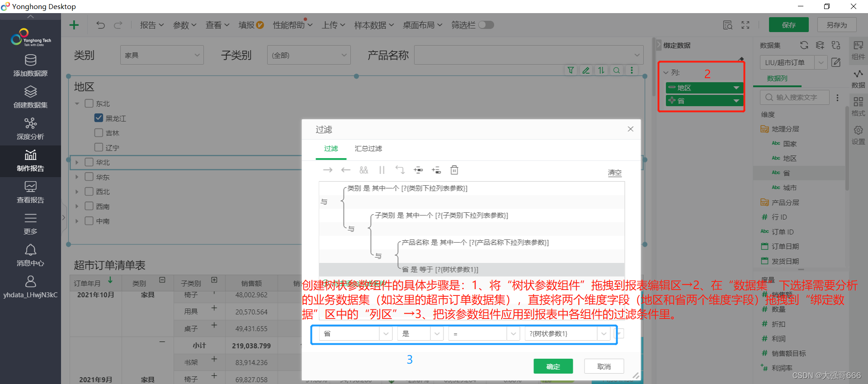Open 创建数据集 in the sidebar
The image size is (868, 384).
30,97
